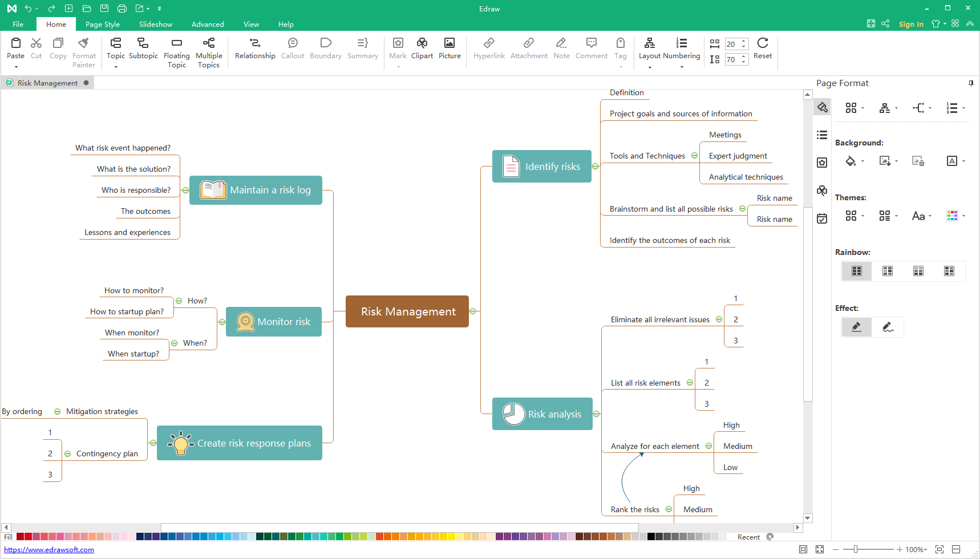The image size is (980, 559).
Task: Pick the red swatch in color bar
Action: tap(28, 537)
